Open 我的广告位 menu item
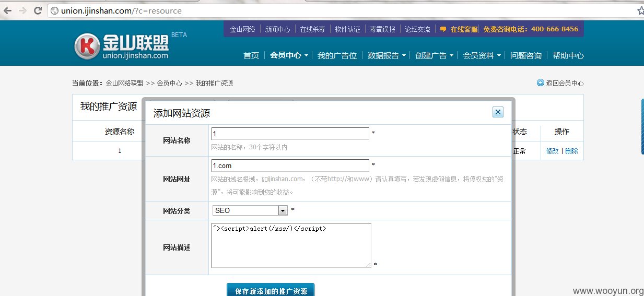 337,55
